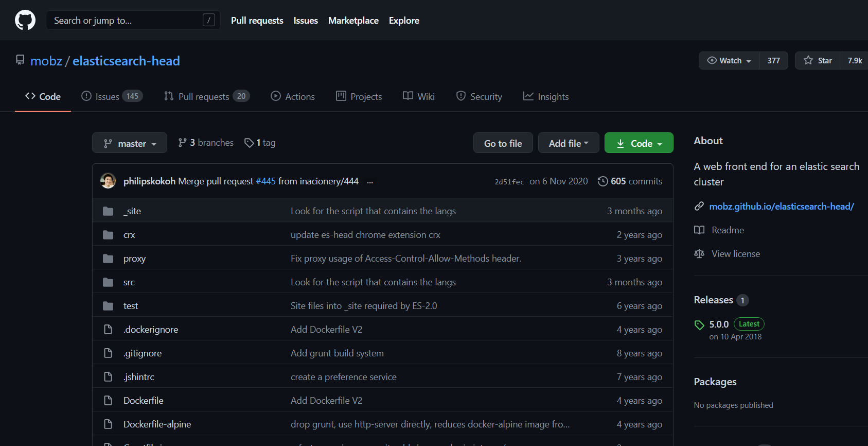Expand the Add file dropdown
The height and width of the screenshot is (446, 868).
tap(569, 143)
